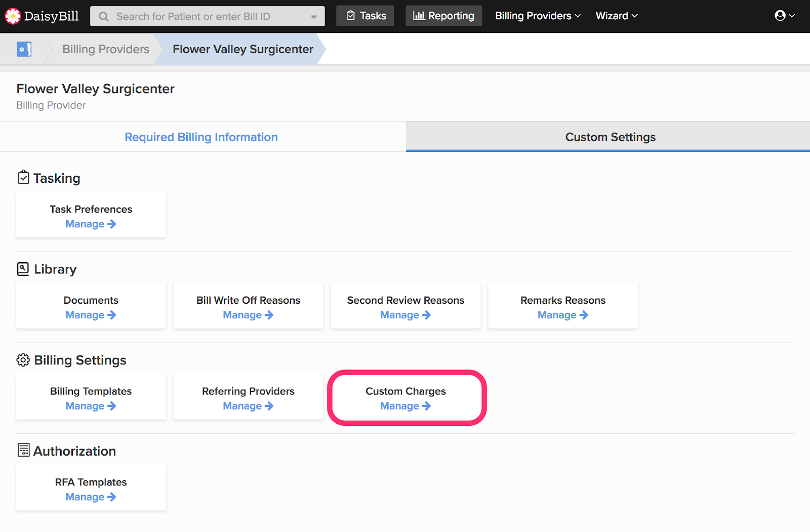Click the DaisyBill wordmark text

pos(51,16)
